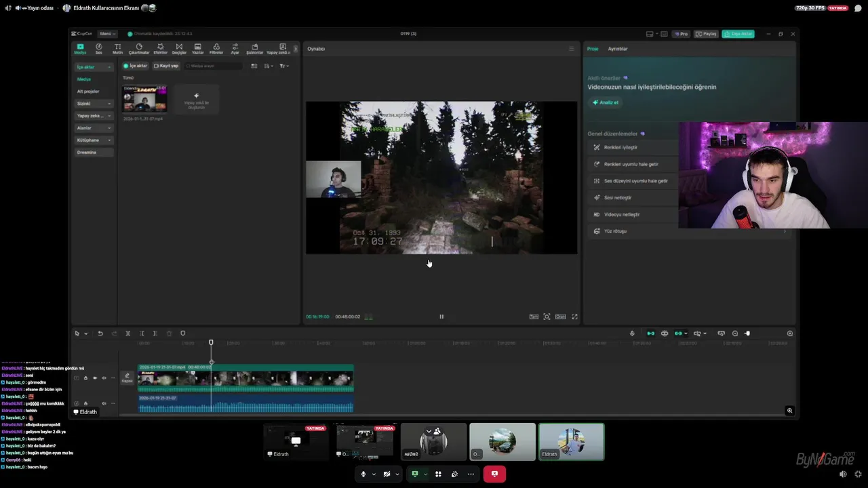Image resolution: width=868 pixels, height=488 pixels.
Task: Focus the Medya arayın search field
Action: tap(212, 66)
